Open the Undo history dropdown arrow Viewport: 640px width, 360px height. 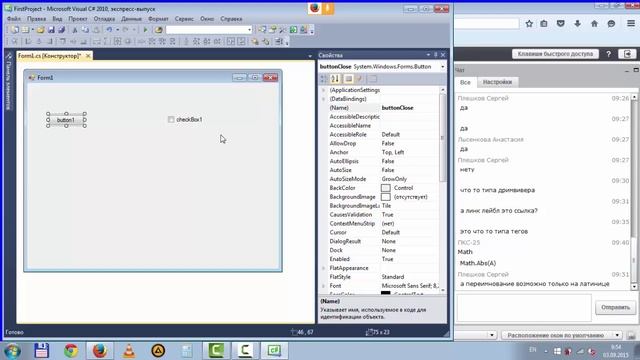(x=117, y=30)
